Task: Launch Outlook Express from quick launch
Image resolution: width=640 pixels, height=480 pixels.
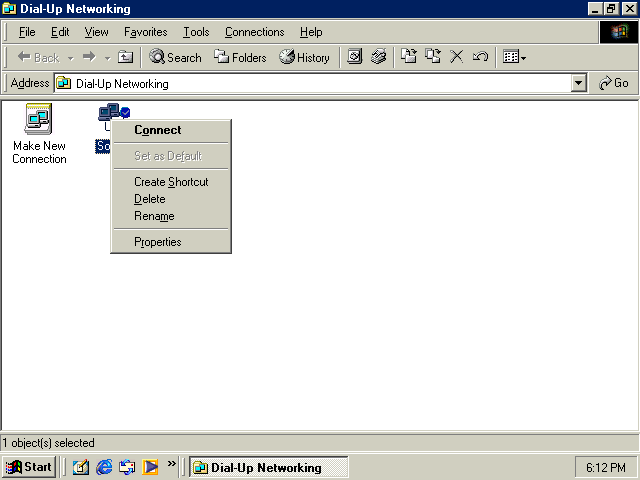Action: 127,467
